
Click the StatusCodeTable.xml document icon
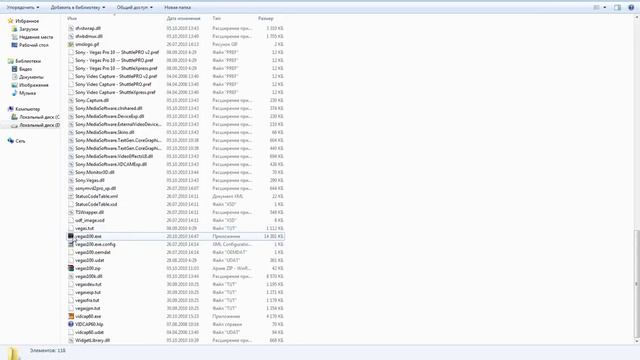point(71,196)
